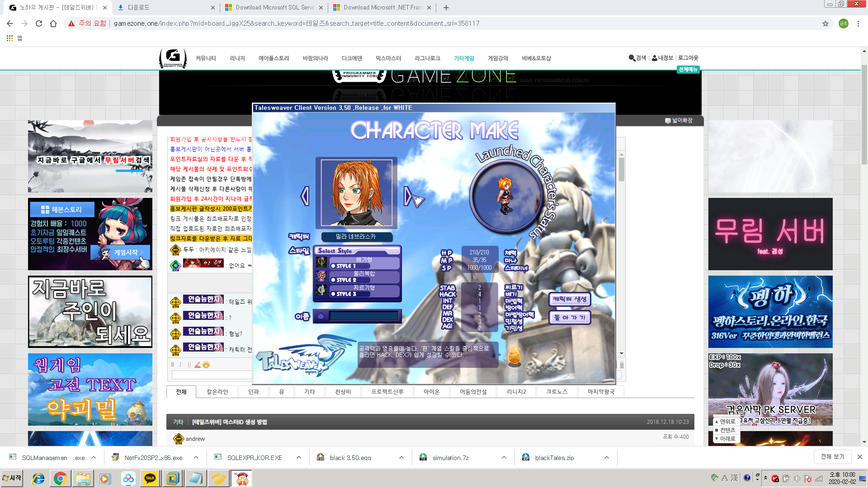Select the 던파 board category tab

point(254,392)
